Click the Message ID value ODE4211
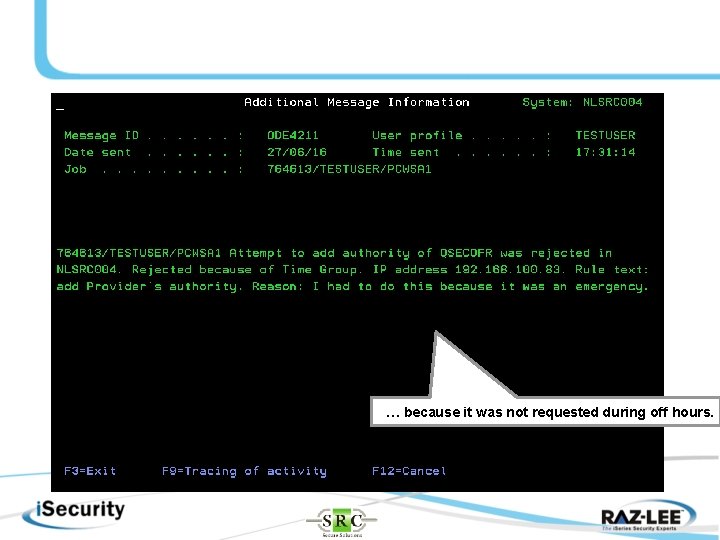Image resolution: width=720 pixels, height=540 pixels. 293,135
